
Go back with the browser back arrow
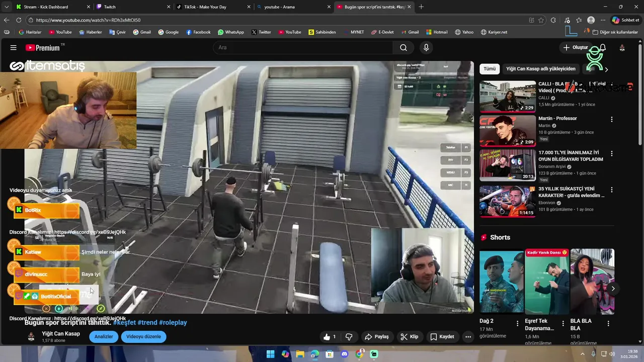7,20
